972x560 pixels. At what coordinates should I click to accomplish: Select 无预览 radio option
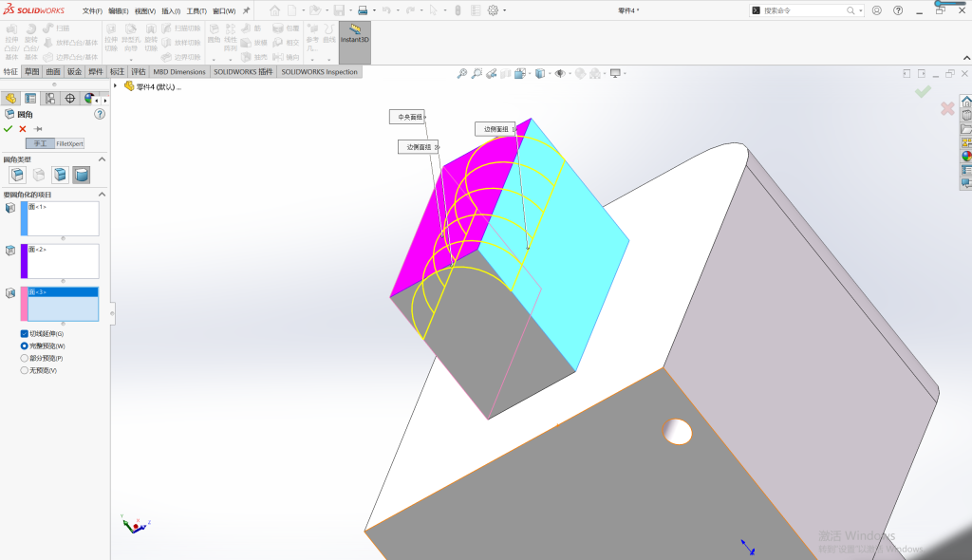tap(24, 370)
